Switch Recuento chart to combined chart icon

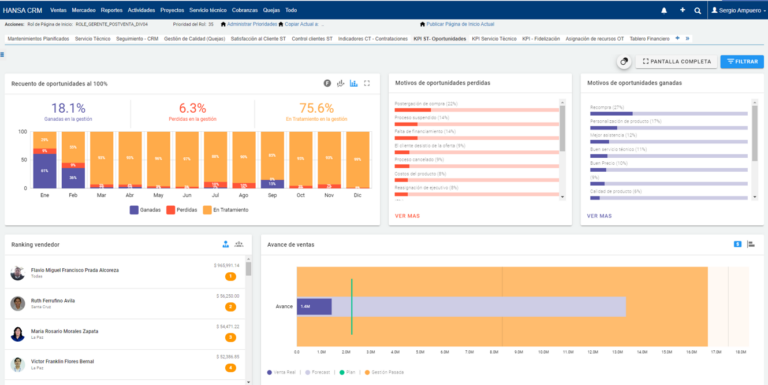coord(340,84)
